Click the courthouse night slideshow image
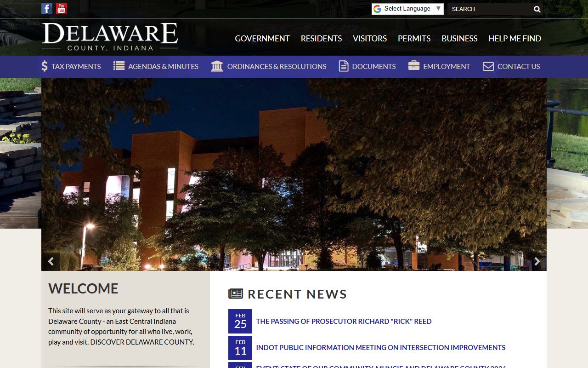The image size is (588, 368). pos(294,174)
